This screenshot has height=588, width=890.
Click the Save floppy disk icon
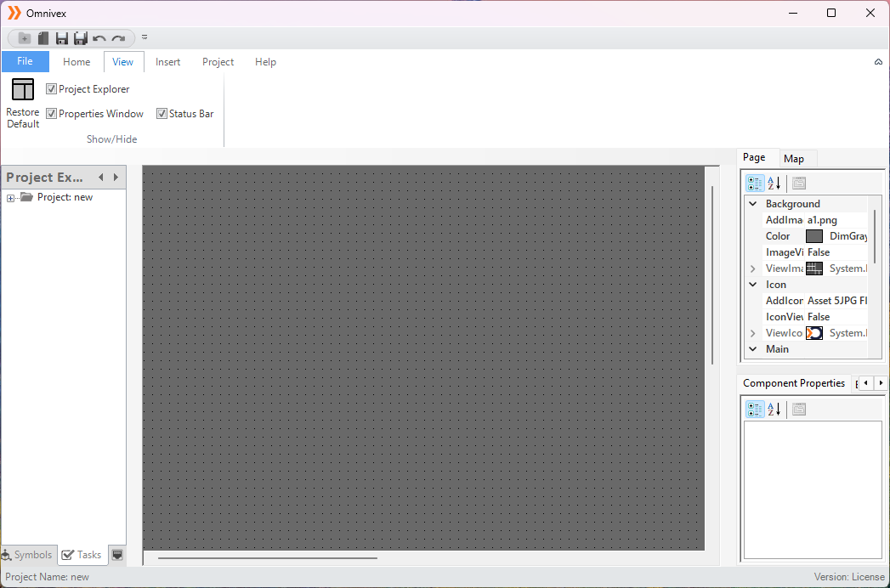tap(62, 38)
